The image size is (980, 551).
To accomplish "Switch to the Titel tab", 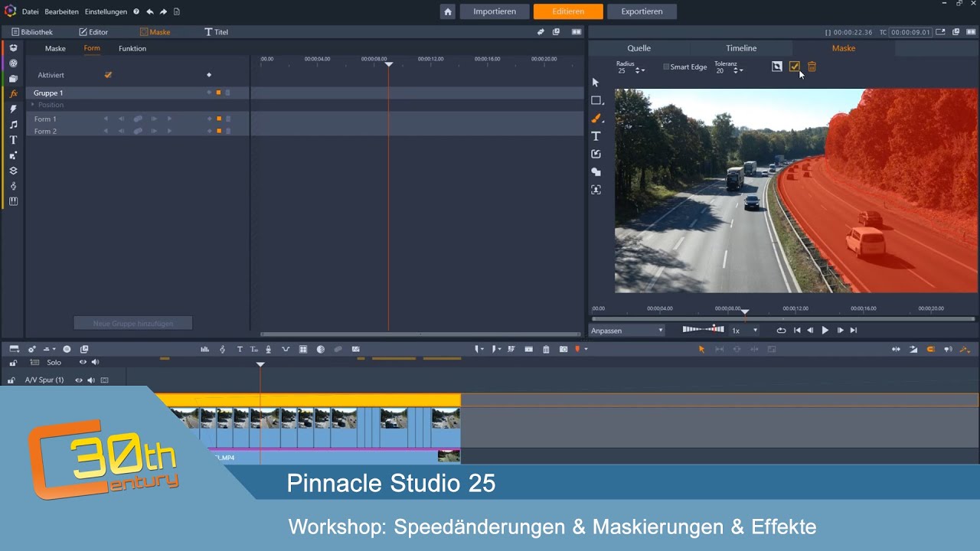I will (216, 32).
